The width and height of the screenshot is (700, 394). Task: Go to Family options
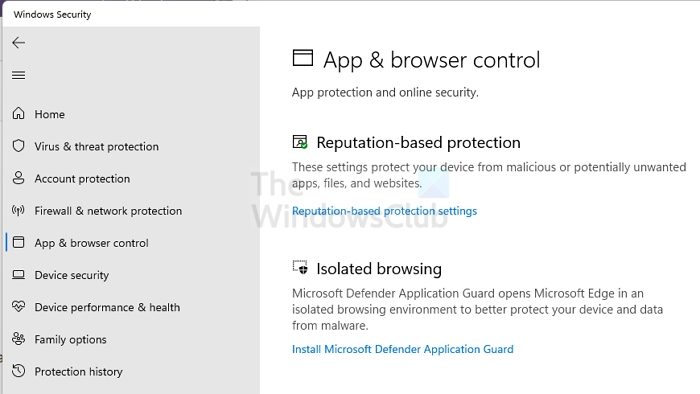pos(71,340)
